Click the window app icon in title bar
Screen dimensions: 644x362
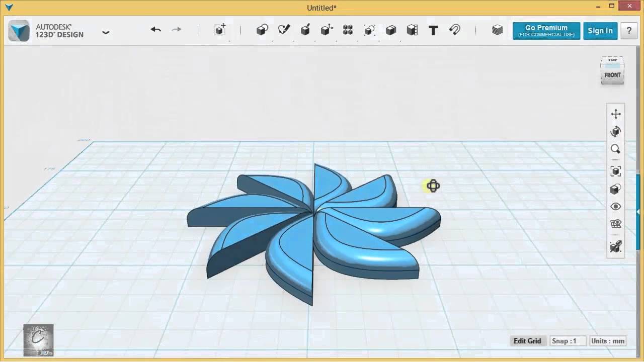tap(9, 7)
